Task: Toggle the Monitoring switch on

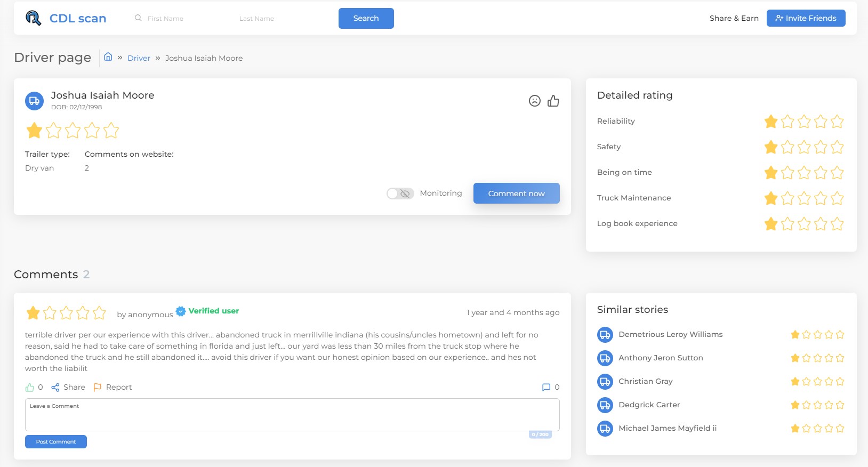Action: (x=400, y=194)
